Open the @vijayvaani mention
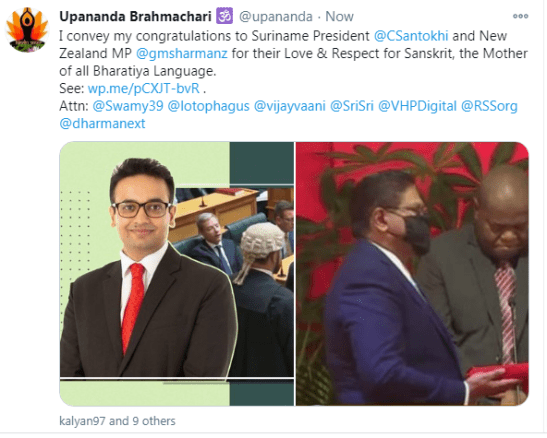Screen dimensions: 547x438 tap(290, 106)
